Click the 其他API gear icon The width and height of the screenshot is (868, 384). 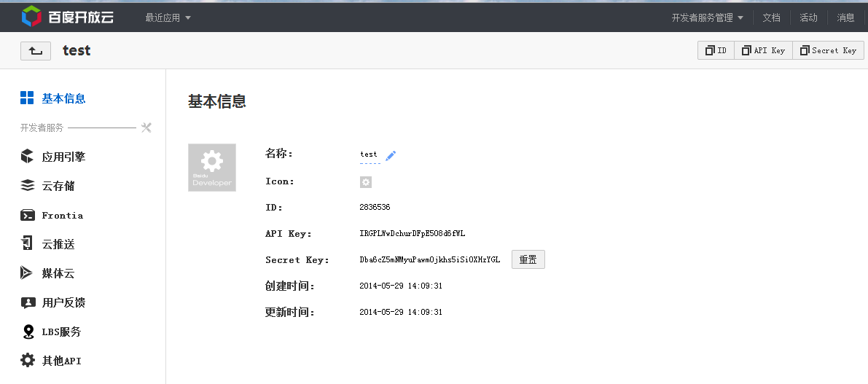[27, 360]
